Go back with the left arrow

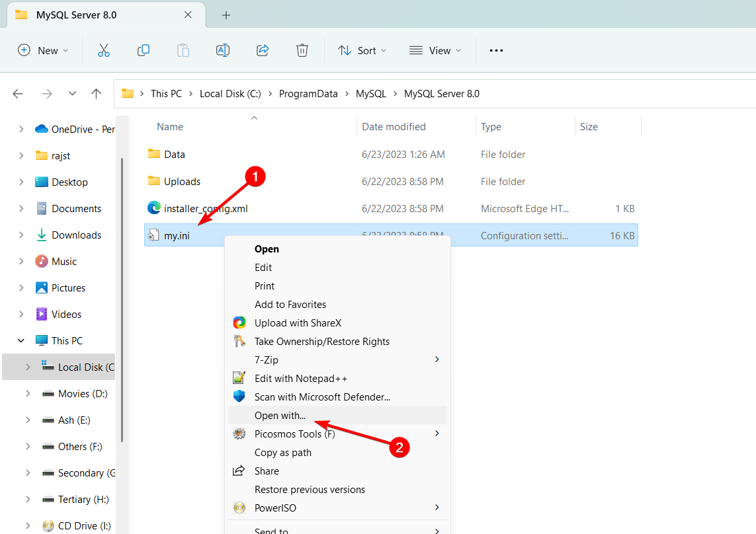point(18,93)
